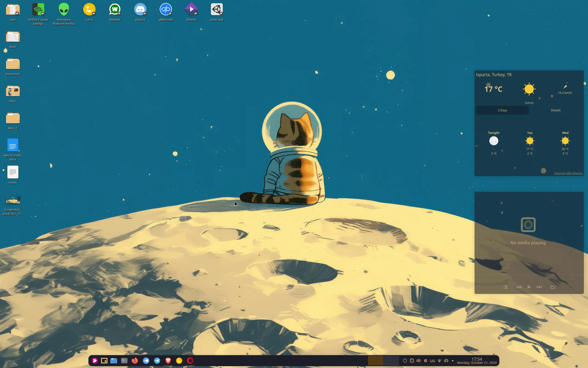The image size is (588, 368).
Task: Switch to the first virtual desktop in the pager
Action: tap(375, 361)
